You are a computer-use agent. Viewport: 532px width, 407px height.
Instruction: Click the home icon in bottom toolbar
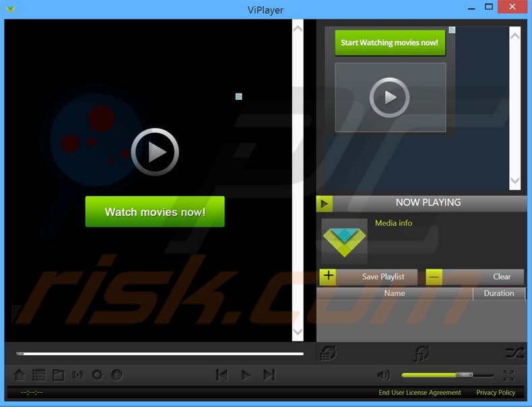19,375
